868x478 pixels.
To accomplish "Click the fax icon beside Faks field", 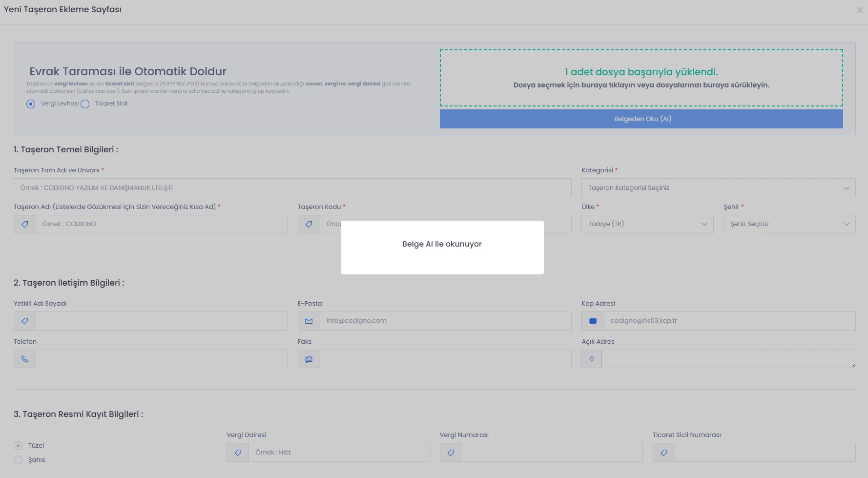I will 309,359.
